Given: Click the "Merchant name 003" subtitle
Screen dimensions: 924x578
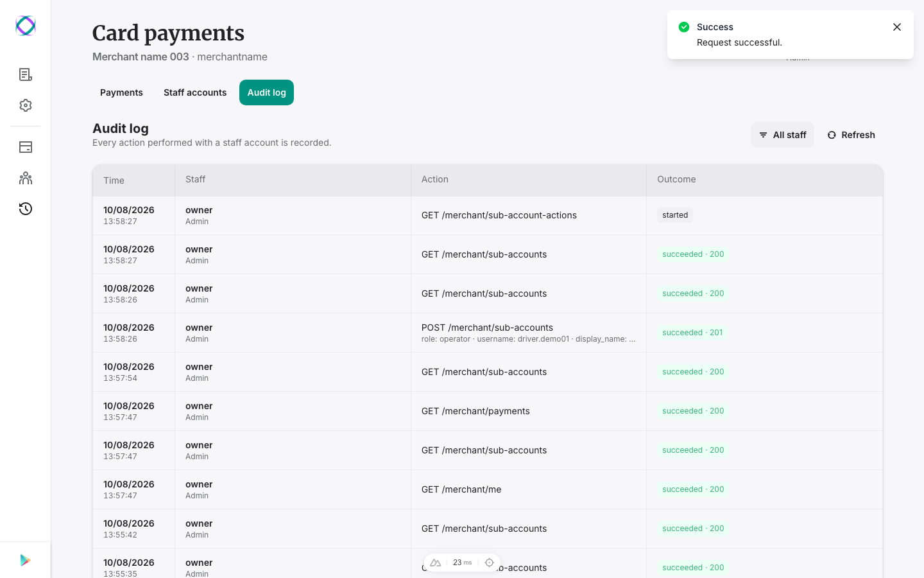Looking at the screenshot, I should (141, 57).
